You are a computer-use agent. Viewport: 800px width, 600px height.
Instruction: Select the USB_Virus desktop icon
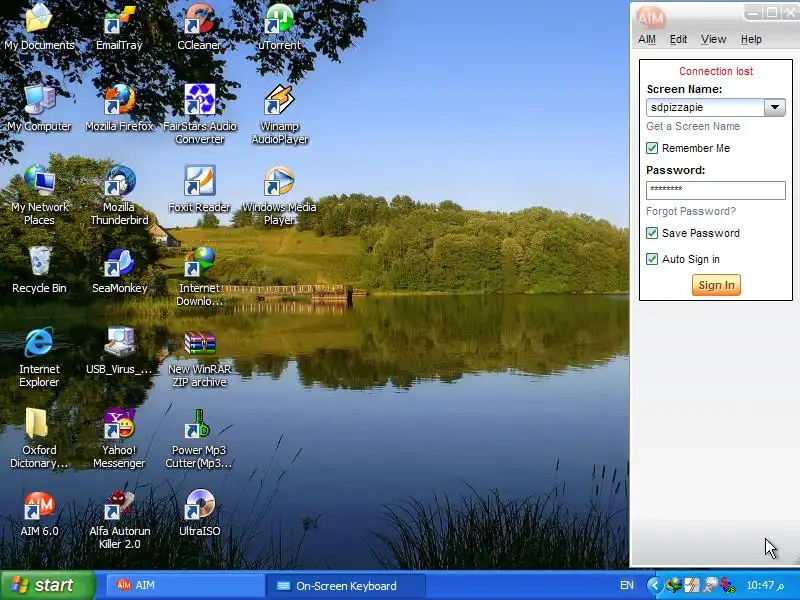119,351
